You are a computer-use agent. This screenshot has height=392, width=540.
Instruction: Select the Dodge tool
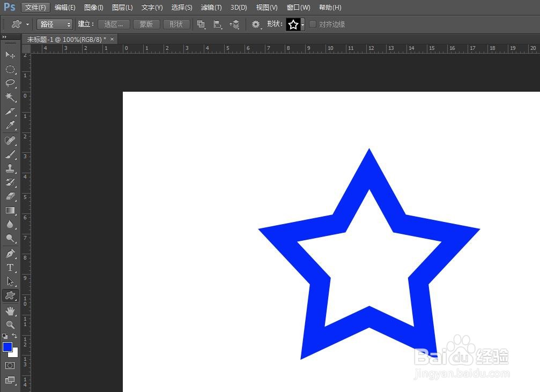[10, 239]
